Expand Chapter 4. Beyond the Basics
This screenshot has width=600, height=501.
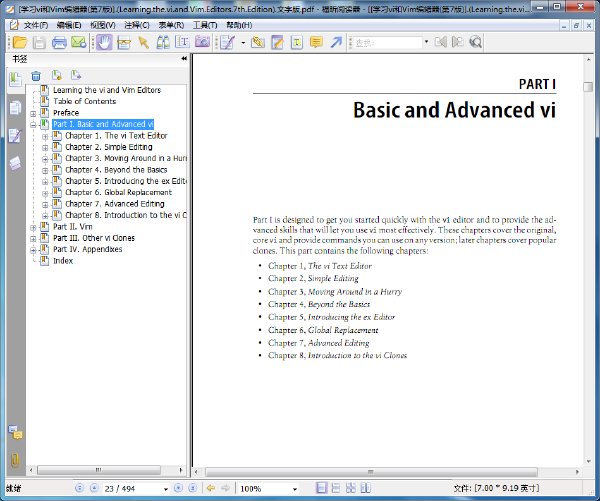point(45,170)
